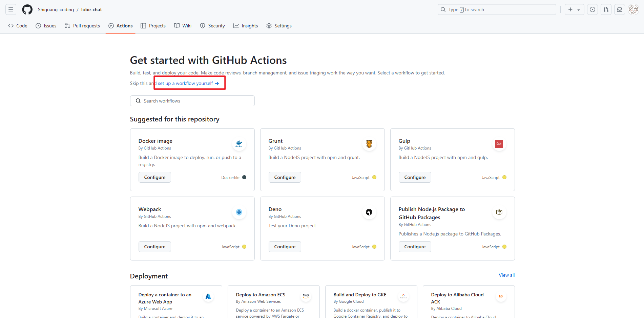View the Security tab
The width and height of the screenshot is (644, 318).
(x=212, y=26)
